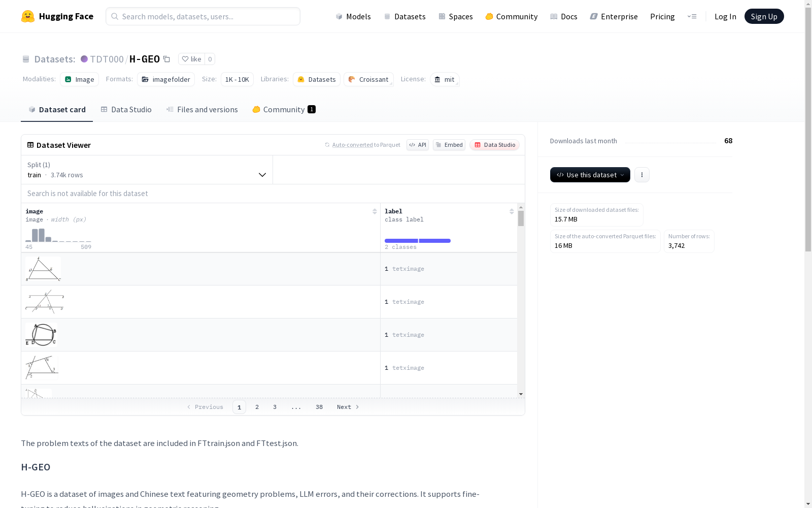Open Community in the top navigation

(512, 16)
